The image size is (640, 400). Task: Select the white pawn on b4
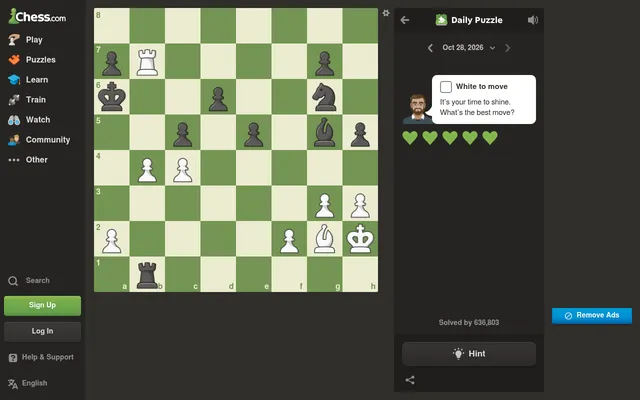pos(147,170)
